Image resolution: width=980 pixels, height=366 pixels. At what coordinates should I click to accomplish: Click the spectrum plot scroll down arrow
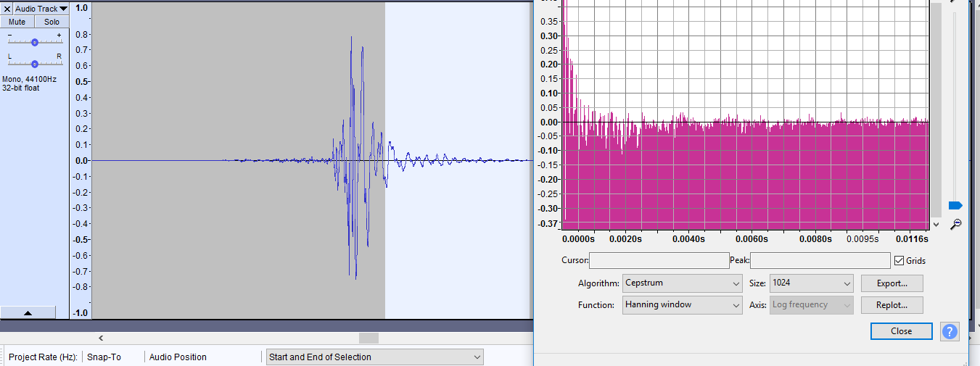tap(936, 225)
